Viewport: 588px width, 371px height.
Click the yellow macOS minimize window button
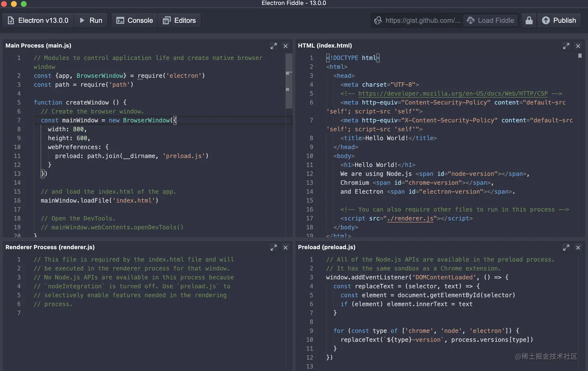[x=14, y=4]
